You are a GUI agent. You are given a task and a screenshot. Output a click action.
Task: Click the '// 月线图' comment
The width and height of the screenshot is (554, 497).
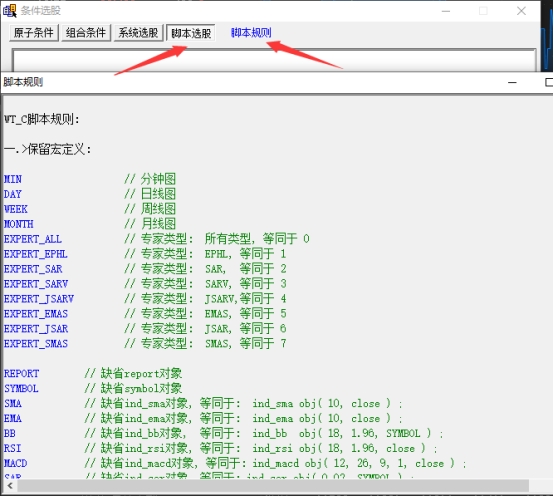150,224
